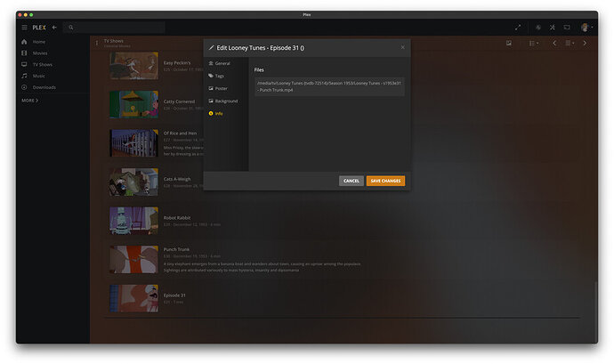614x364 pixels.
Task: Click the Movies film icon in sidebar
Action: tap(24, 53)
